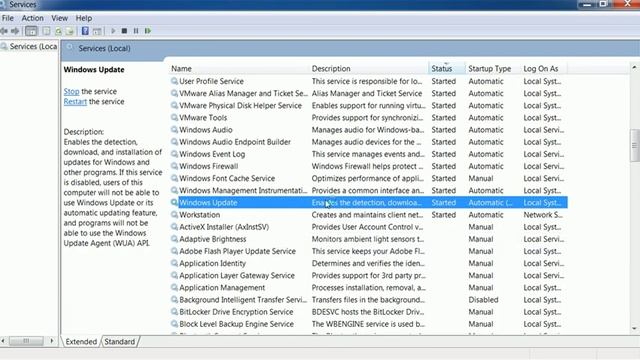640x360 pixels.
Task: Click Adobe Flash Player Update Service icon
Action: (x=174, y=251)
